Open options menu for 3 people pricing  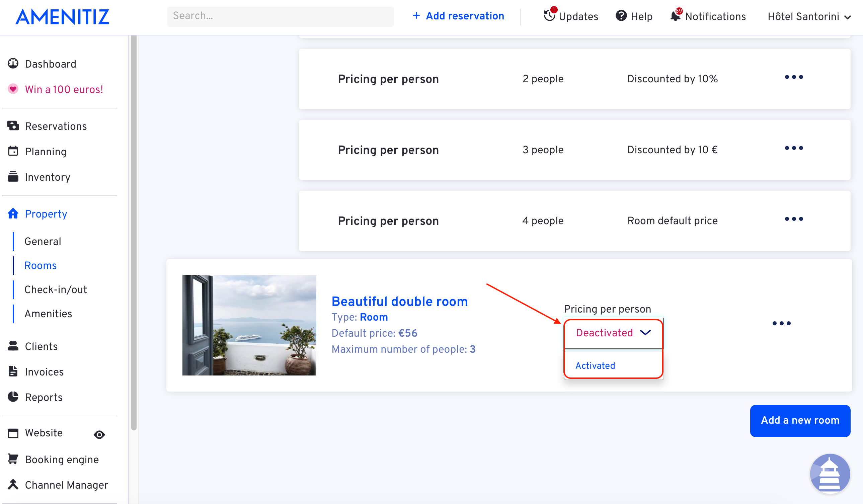[794, 148]
